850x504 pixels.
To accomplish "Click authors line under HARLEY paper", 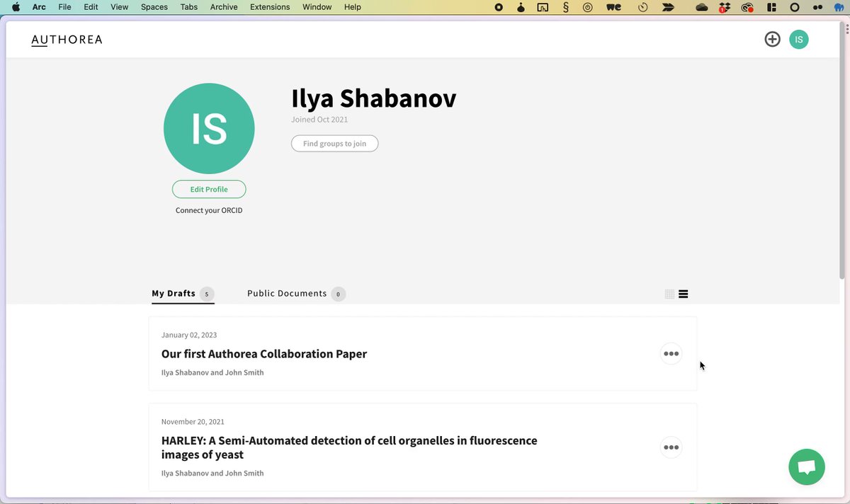I will pyautogui.click(x=212, y=473).
